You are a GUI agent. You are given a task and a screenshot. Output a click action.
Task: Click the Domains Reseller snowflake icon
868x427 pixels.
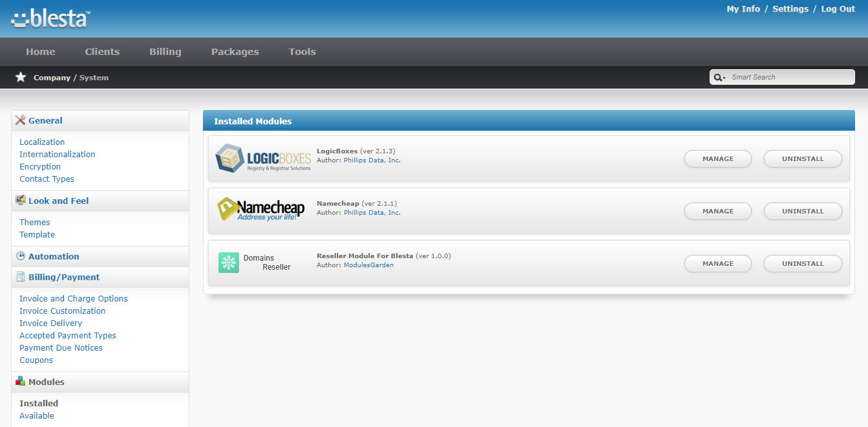pyautogui.click(x=228, y=263)
